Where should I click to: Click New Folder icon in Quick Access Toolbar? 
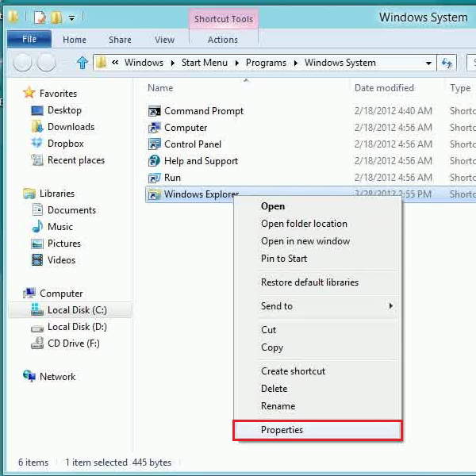pos(56,17)
